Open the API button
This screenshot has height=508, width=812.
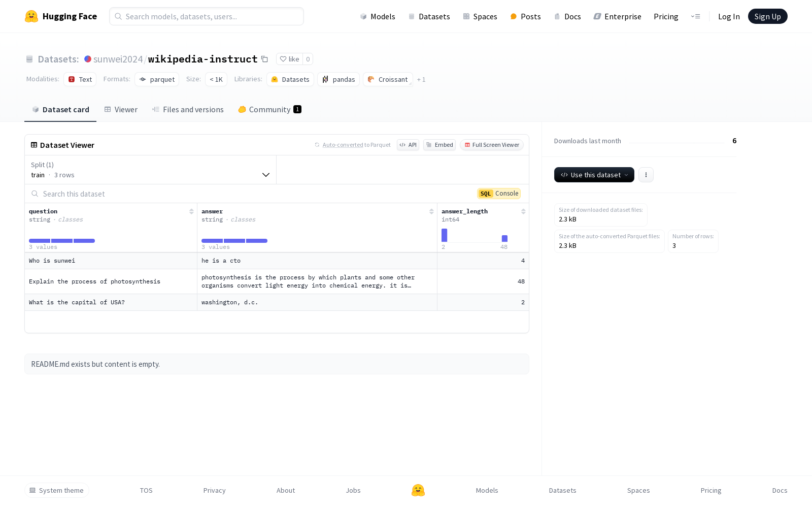pyautogui.click(x=408, y=145)
